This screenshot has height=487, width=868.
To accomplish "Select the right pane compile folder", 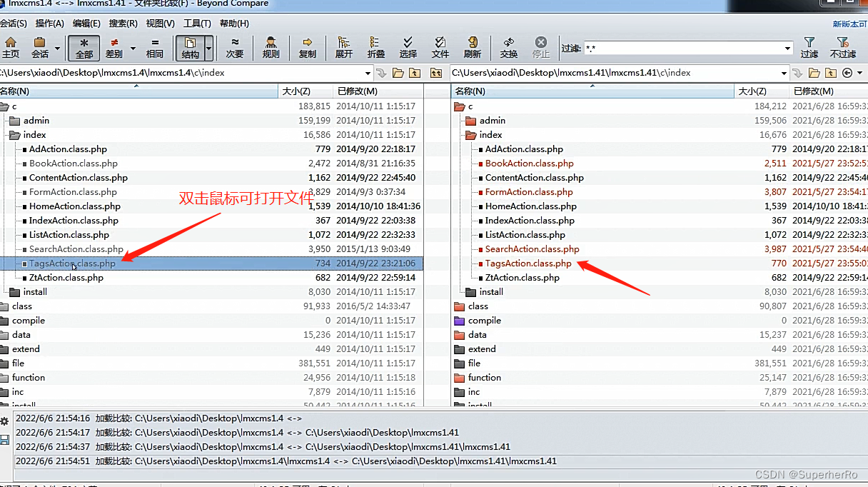I will click(485, 321).
